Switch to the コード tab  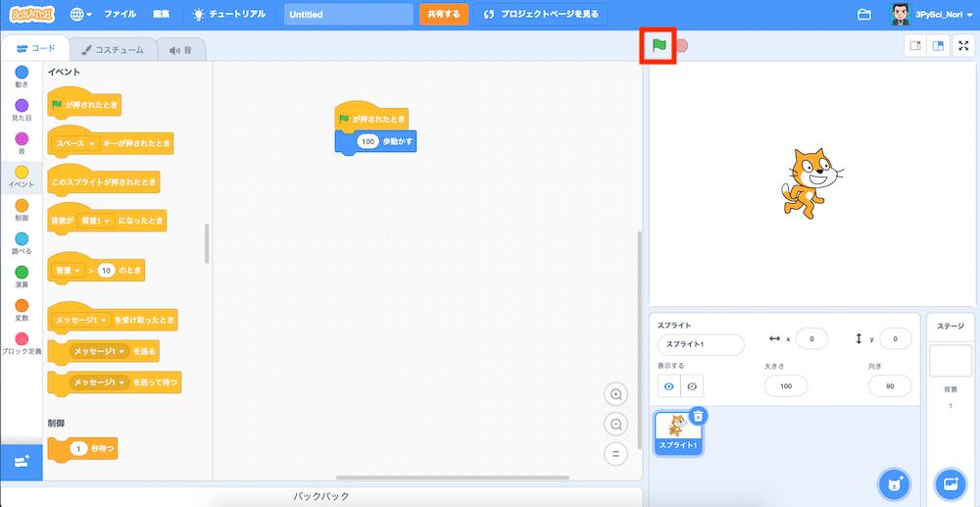pos(35,49)
